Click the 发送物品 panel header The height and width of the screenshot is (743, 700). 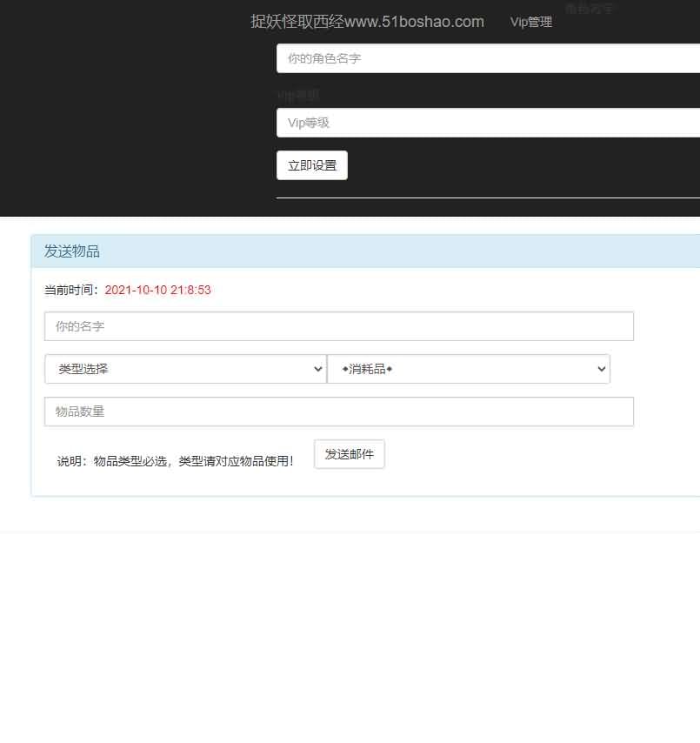71,251
